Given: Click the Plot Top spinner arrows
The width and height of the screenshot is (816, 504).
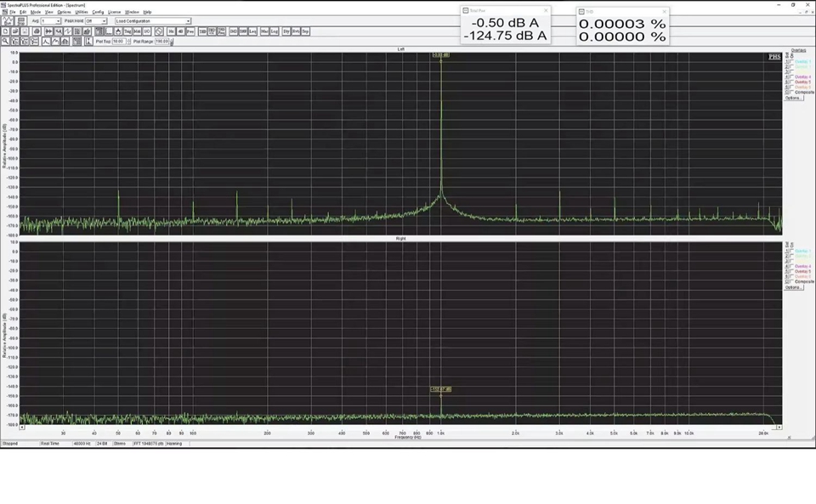Looking at the screenshot, I should tap(127, 41).
